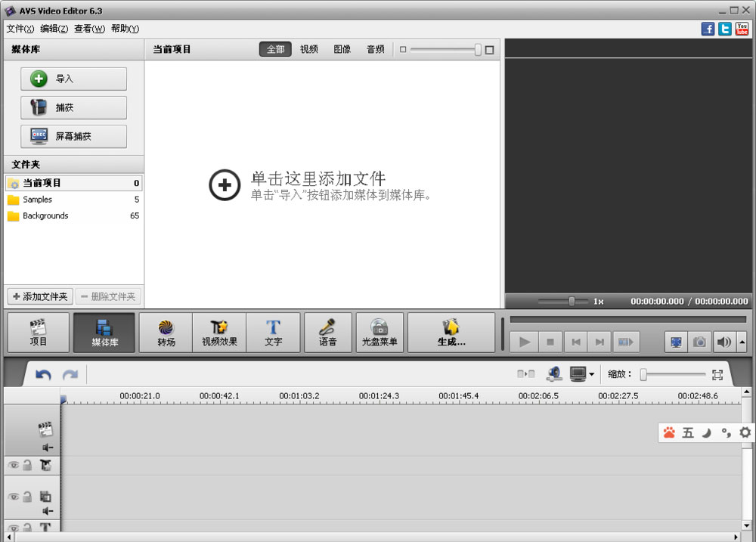Play the preview
Viewport: 756px width, 542px height.
tap(525, 342)
